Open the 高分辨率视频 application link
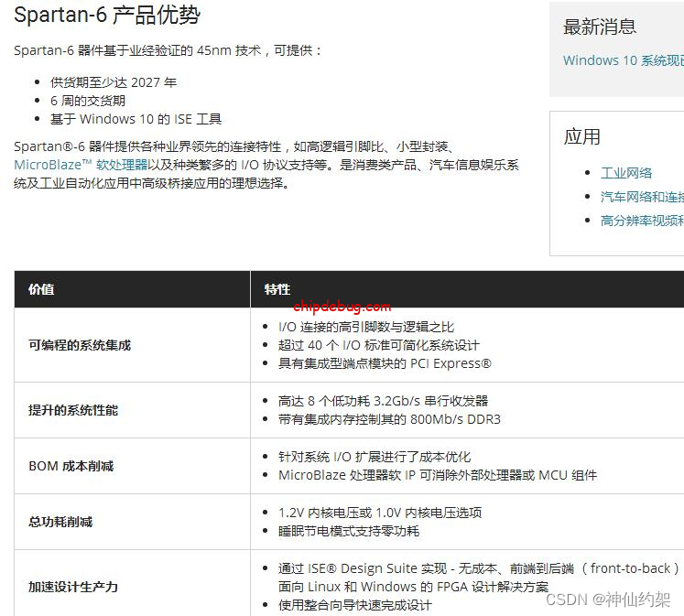Image resolution: width=684 pixels, height=616 pixels. 641,221
